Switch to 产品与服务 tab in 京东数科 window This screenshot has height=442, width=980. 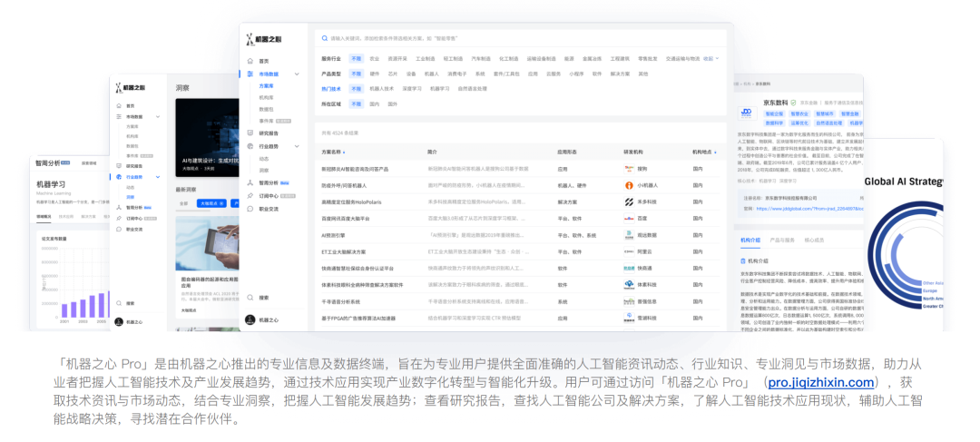click(782, 241)
